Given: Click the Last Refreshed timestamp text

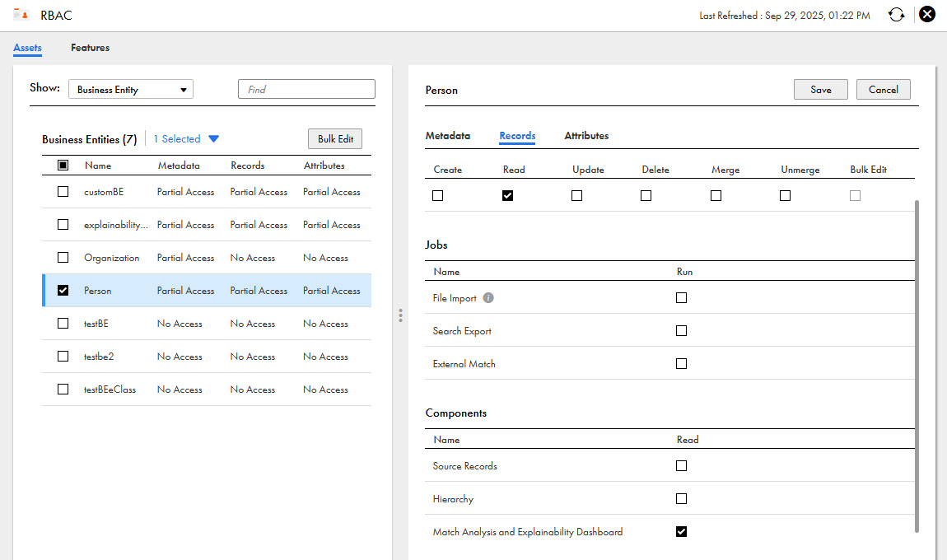Looking at the screenshot, I should 785,15.
